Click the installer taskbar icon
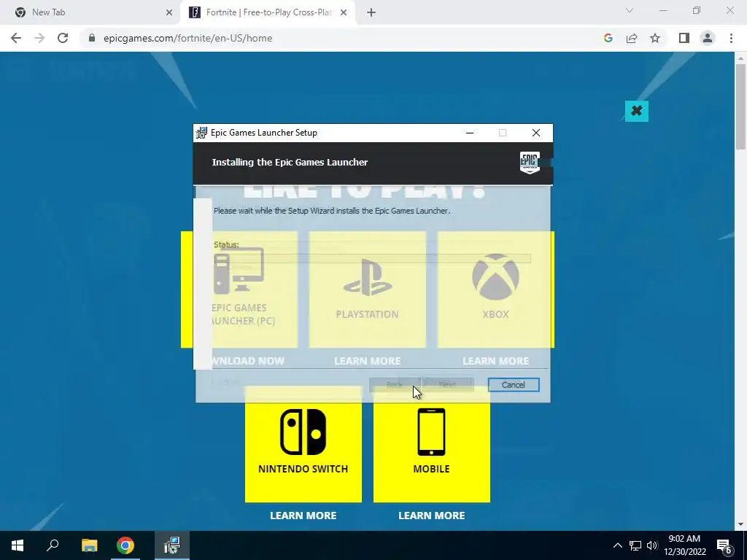747x560 pixels. (x=172, y=545)
